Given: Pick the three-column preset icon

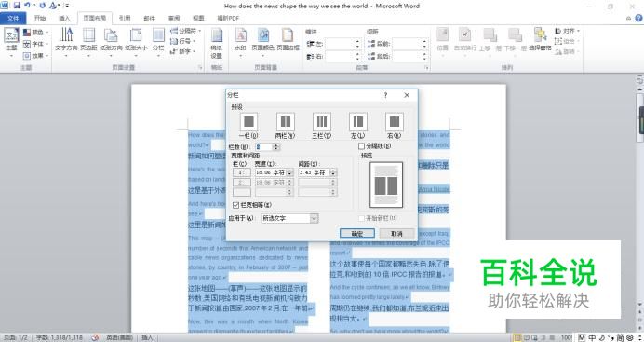Looking at the screenshot, I should (322, 122).
